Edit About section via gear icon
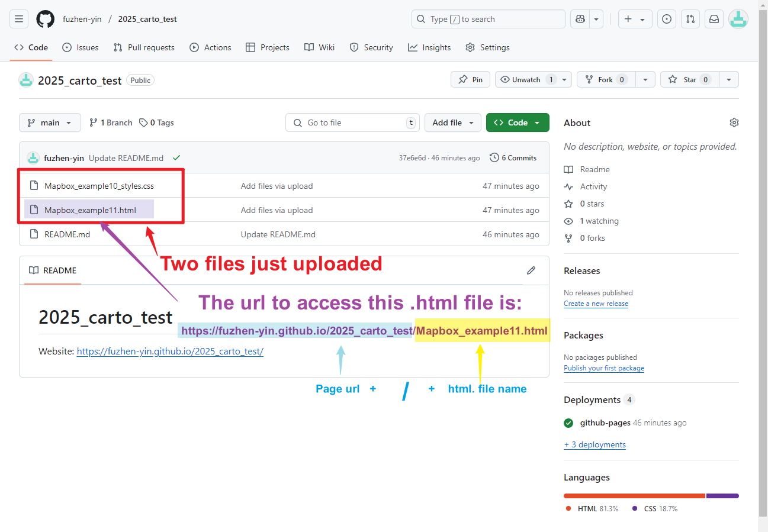768x532 pixels. point(734,122)
